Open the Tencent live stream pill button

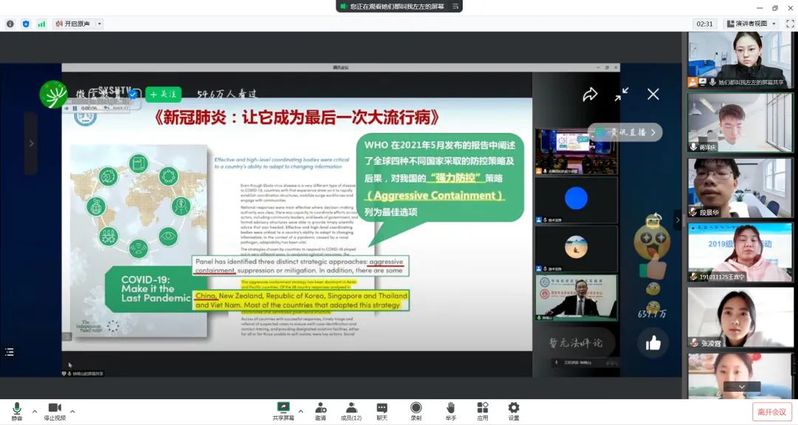click(x=626, y=132)
